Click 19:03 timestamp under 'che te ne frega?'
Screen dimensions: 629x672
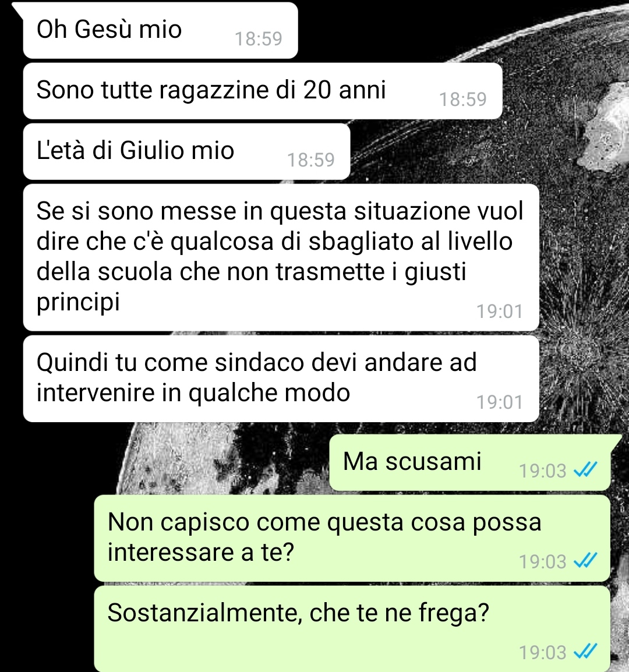coord(543,653)
